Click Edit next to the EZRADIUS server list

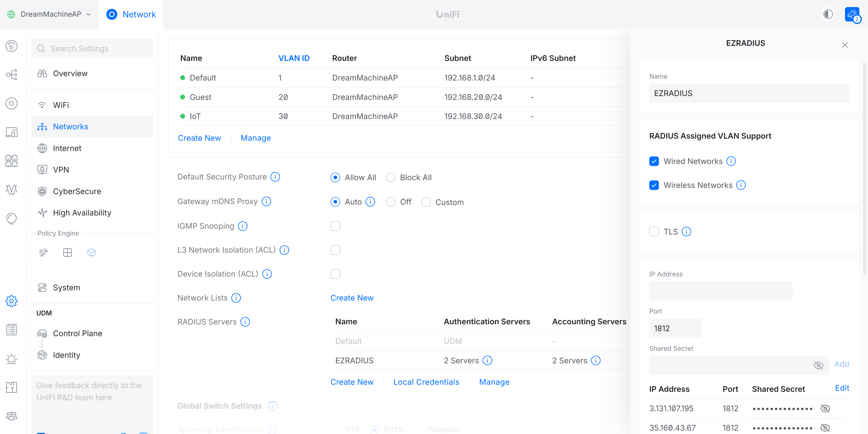click(x=842, y=388)
